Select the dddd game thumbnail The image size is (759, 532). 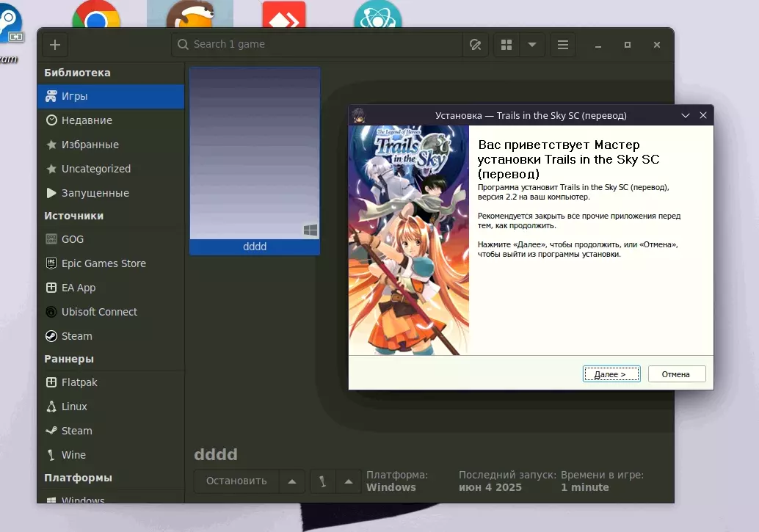[255, 154]
